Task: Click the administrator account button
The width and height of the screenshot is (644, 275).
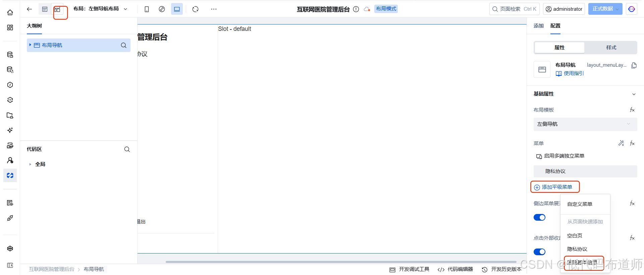Action: click(x=564, y=9)
